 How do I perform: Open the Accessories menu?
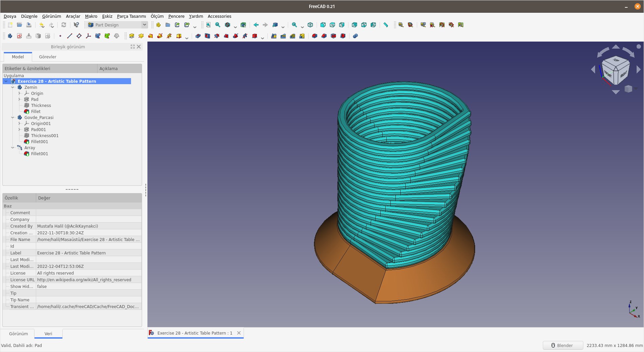point(219,16)
